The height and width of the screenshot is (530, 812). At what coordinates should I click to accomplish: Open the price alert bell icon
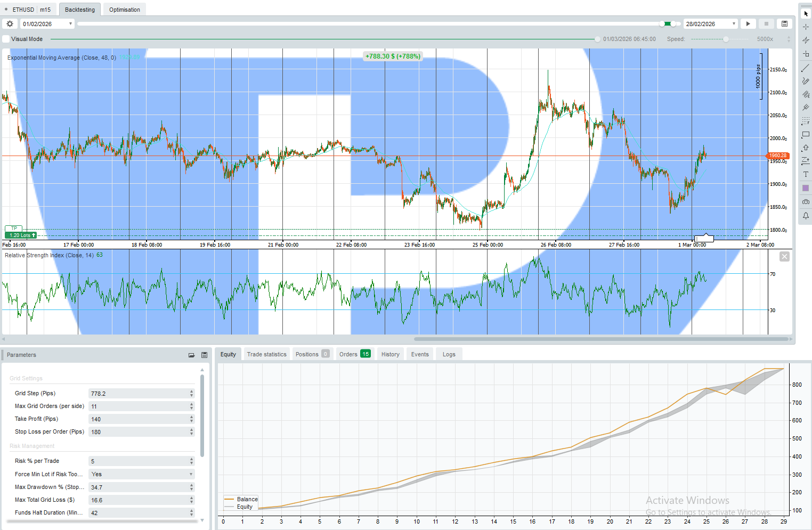[806, 216]
